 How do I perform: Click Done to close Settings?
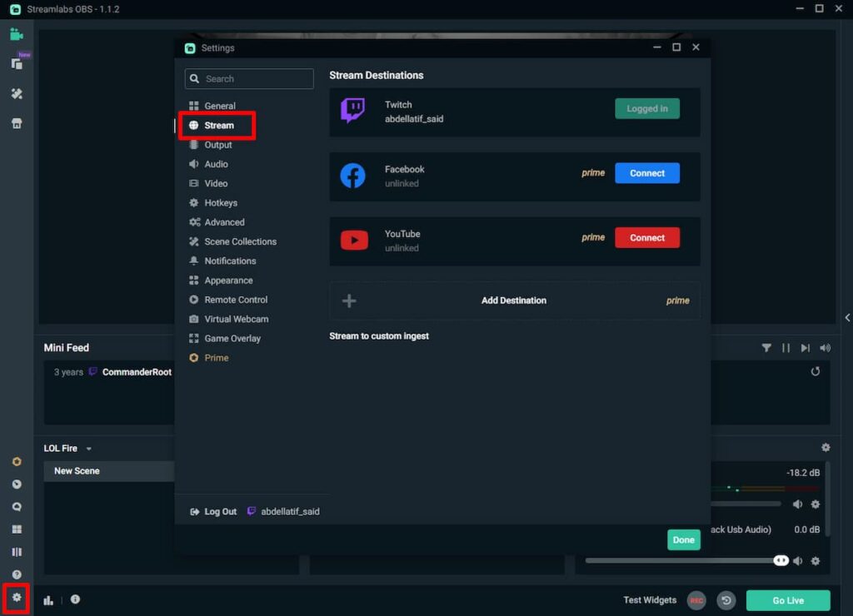click(x=683, y=540)
